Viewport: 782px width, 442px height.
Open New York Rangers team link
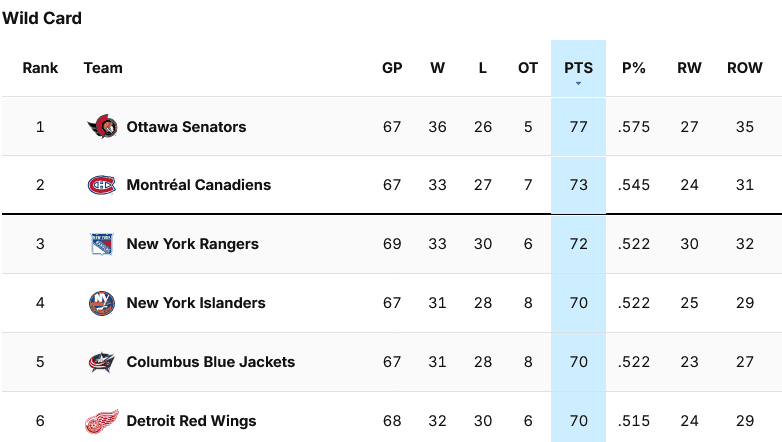point(193,244)
